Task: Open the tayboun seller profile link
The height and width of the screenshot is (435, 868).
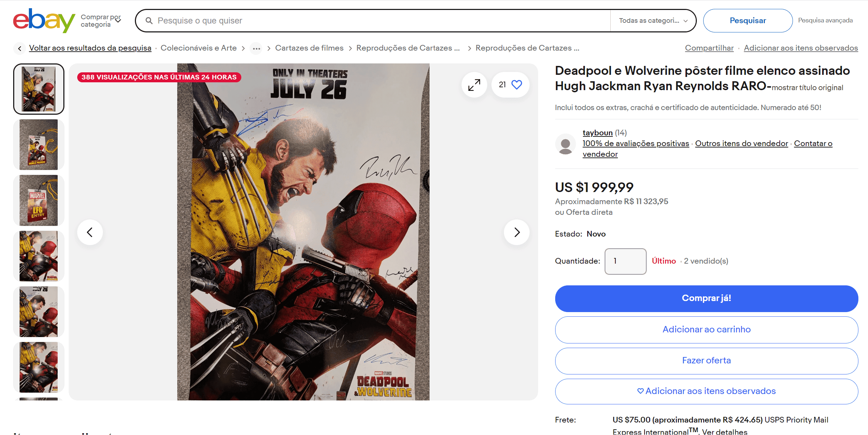Action: [598, 133]
